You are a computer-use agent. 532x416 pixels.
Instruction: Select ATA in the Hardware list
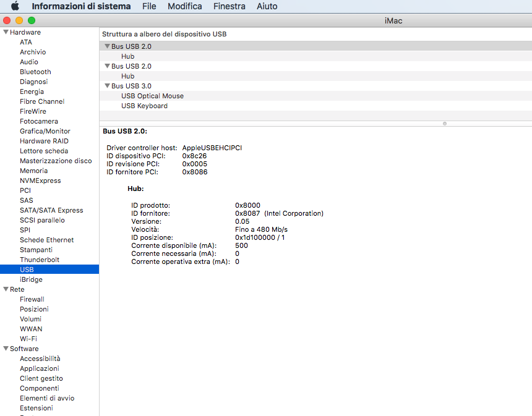[x=26, y=42]
